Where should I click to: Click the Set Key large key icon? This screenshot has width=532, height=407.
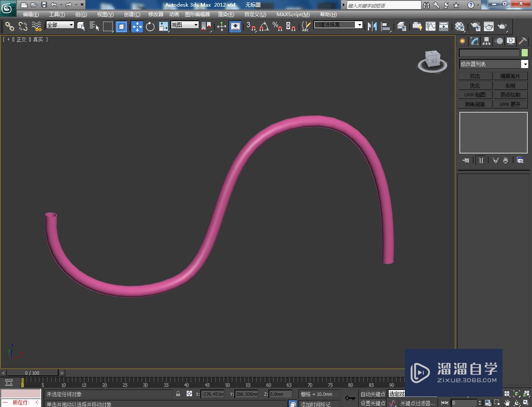[x=350, y=398]
